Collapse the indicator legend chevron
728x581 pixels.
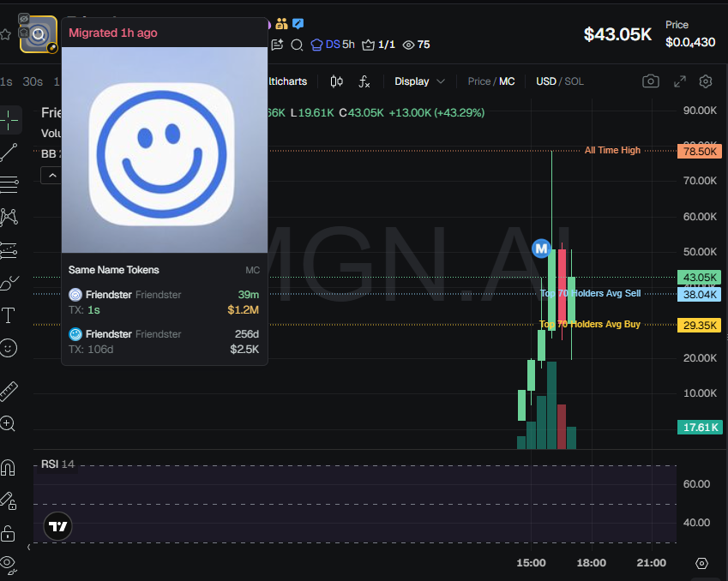point(52,176)
